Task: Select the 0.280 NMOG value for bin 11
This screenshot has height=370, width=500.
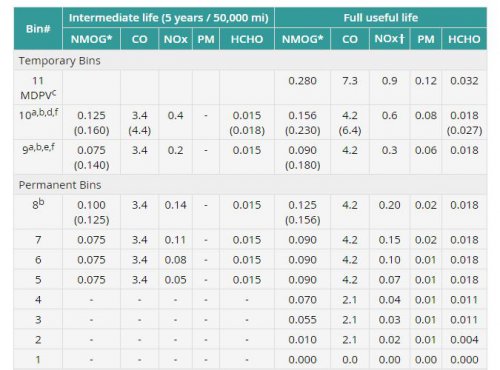Action: [x=303, y=81]
